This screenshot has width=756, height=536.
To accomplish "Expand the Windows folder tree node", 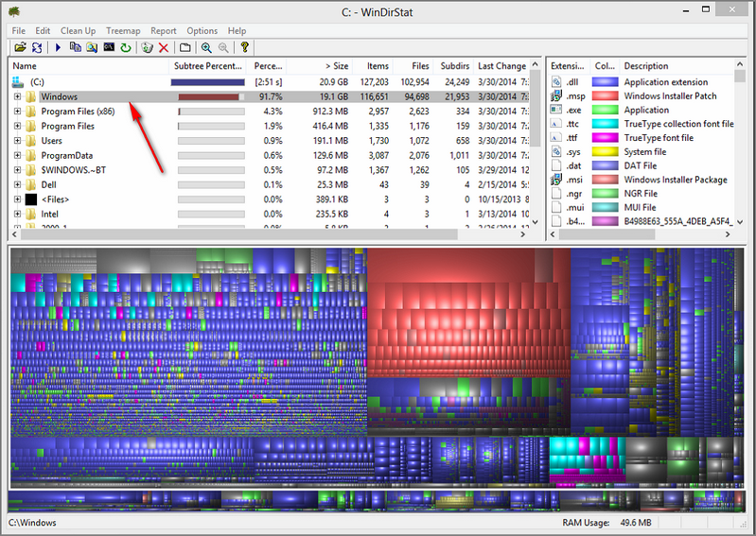I will pyautogui.click(x=17, y=96).
